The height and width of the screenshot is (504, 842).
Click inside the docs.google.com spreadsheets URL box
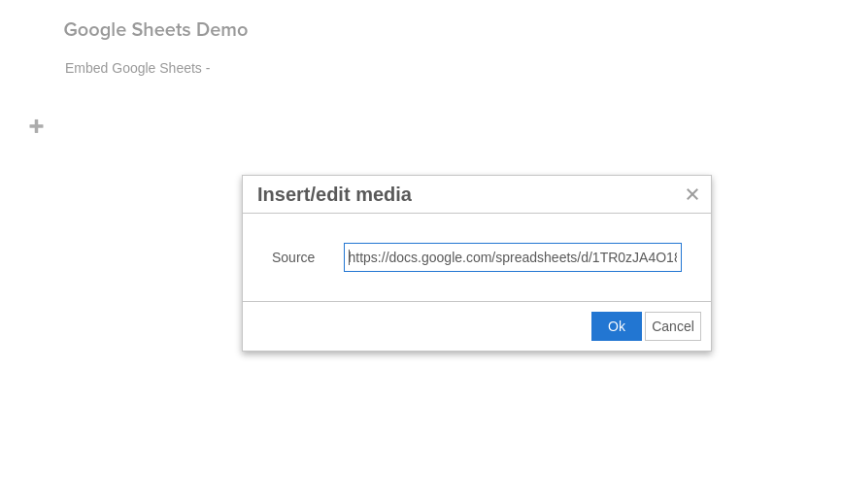(x=513, y=257)
